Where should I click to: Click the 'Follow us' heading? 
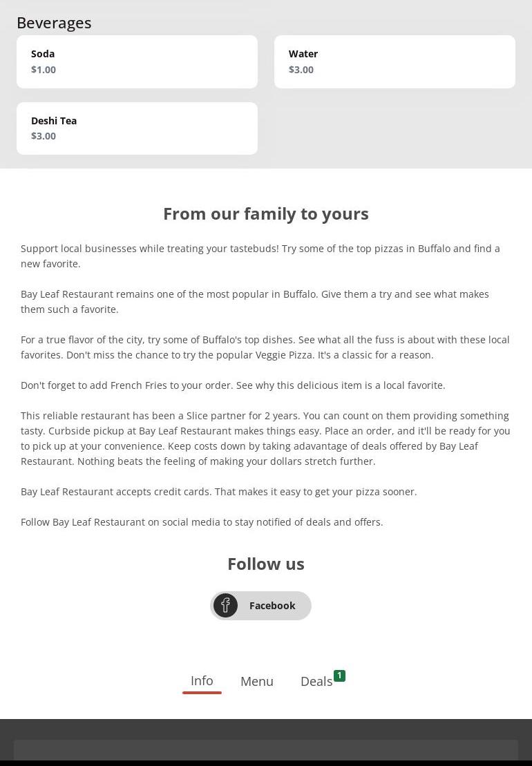coord(266,564)
